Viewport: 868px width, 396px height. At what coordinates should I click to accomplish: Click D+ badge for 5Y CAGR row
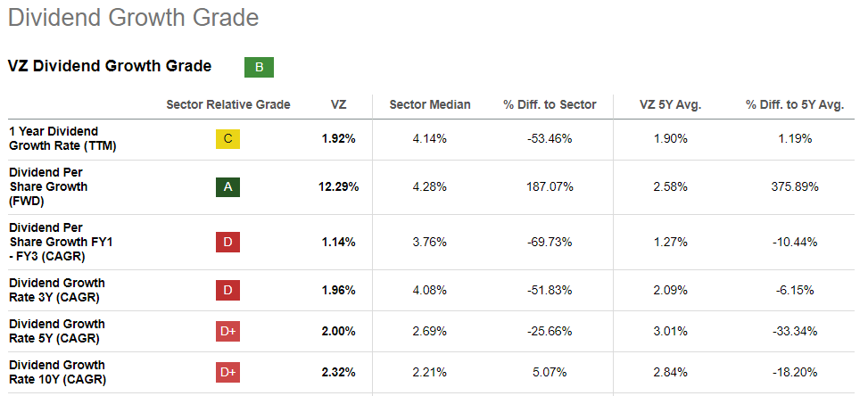(x=228, y=332)
